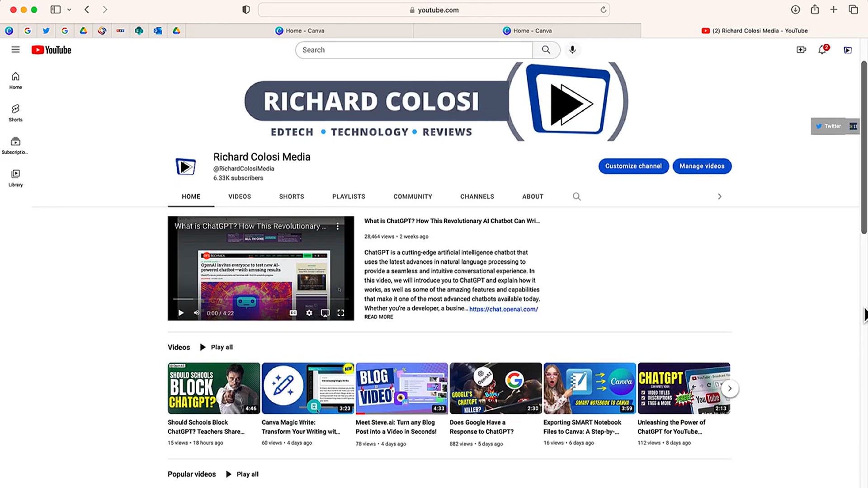Click Play all next to Videos
The image size is (868, 488).
point(216,347)
